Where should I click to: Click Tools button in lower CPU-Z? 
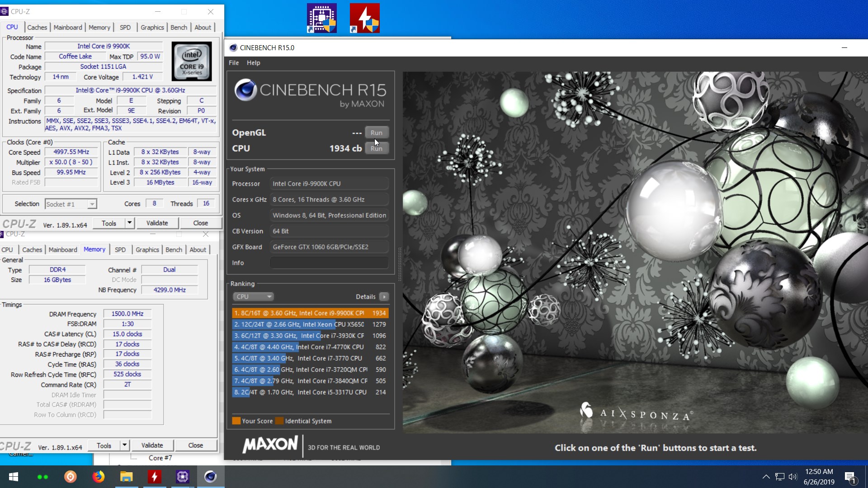(104, 445)
